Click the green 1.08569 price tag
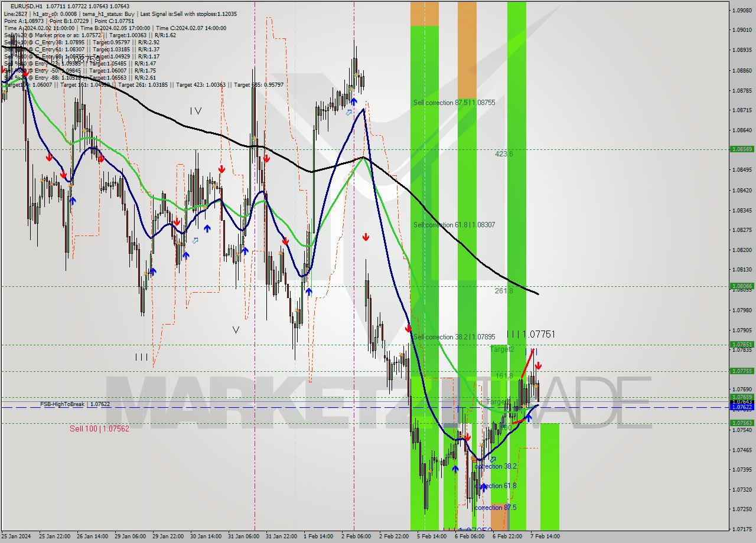 (x=742, y=149)
